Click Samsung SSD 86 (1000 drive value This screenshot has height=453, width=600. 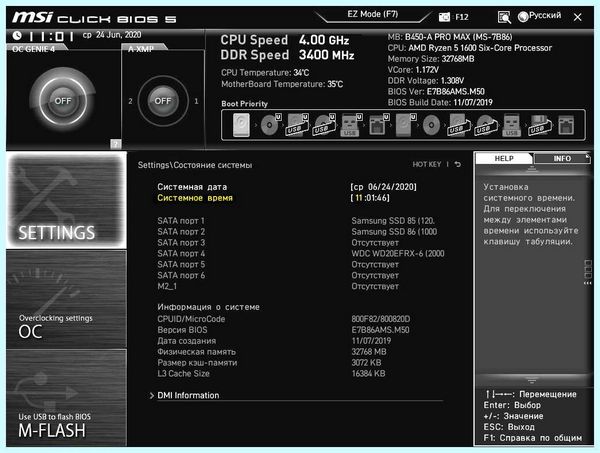click(394, 231)
